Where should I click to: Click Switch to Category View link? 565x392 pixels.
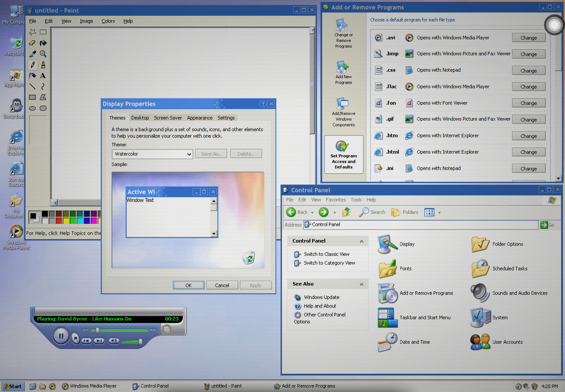click(329, 263)
